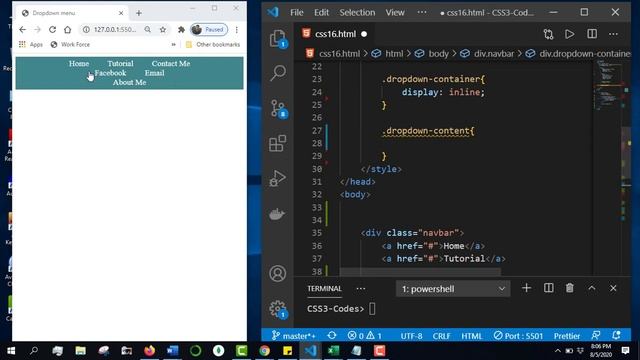This screenshot has width=640, height=360.
Task: Show hidden bookmarks via double chevron
Action: (x=173, y=44)
